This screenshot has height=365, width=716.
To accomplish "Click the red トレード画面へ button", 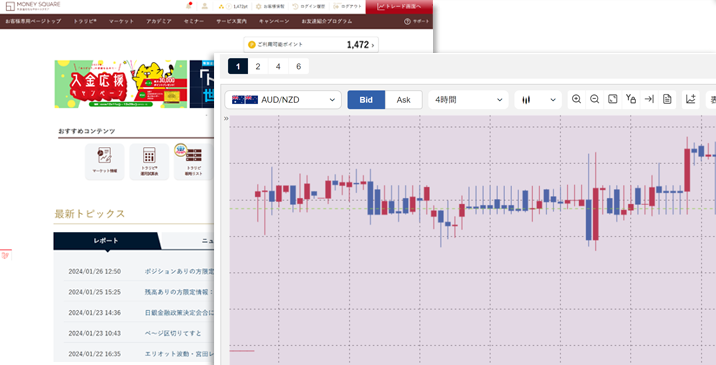I will [399, 6].
